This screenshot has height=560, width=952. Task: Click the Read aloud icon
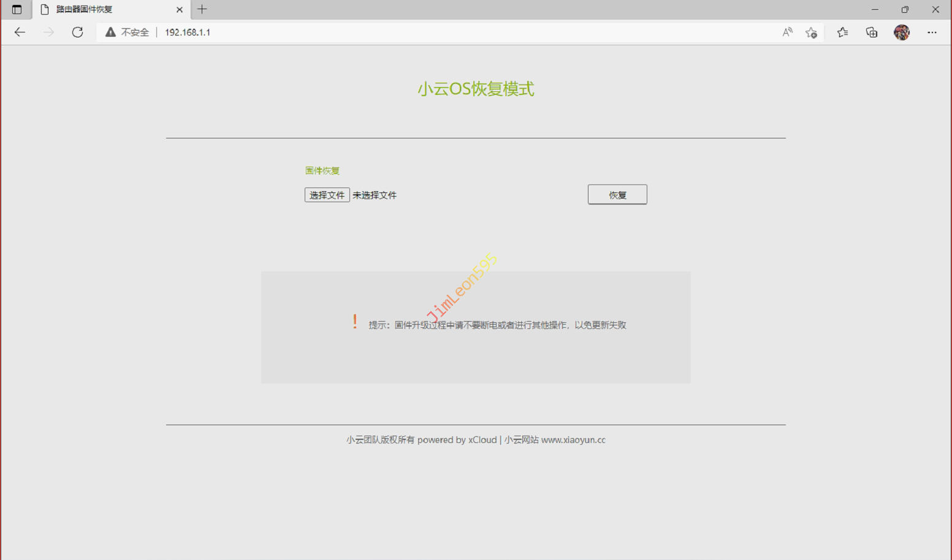tap(787, 32)
